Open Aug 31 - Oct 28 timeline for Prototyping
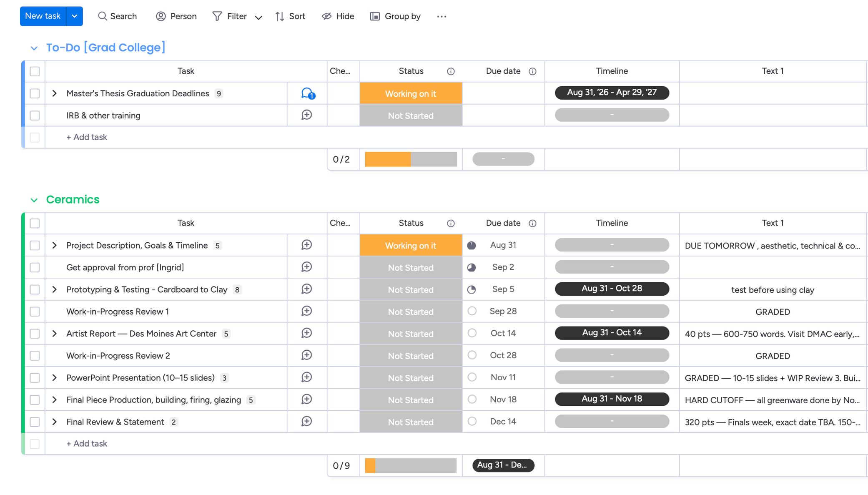Screen dimensions: 868x495 pyautogui.click(x=612, y=289)
